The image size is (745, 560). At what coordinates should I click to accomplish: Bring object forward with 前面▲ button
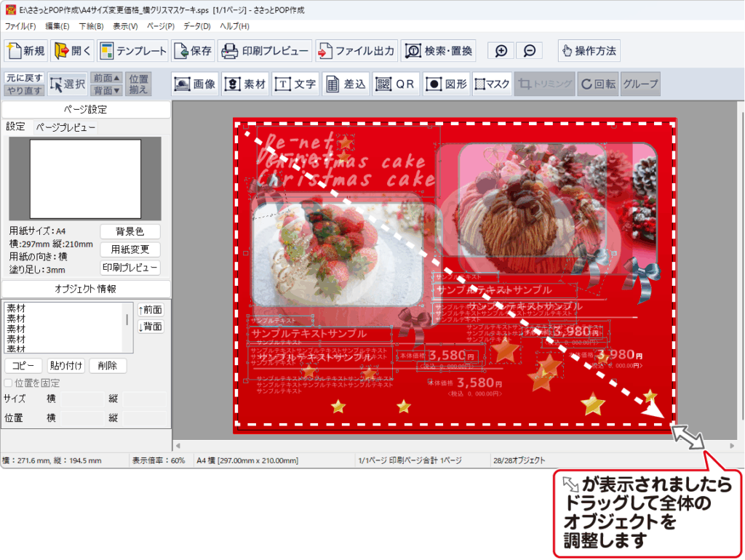[x=106, y=78]
